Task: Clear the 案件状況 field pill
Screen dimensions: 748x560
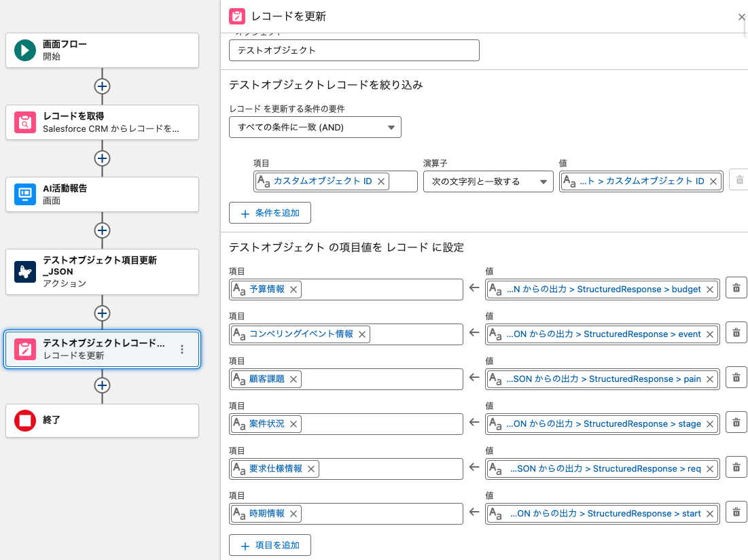Action: [x=293, y=424]
